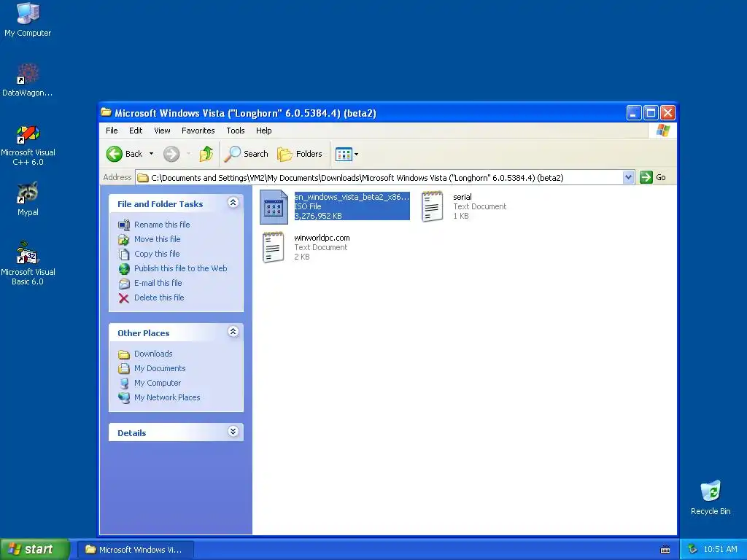The width and height of the screenshot is (747, 560).
Task: Click Rename this file link
Action: coord(162,225)
